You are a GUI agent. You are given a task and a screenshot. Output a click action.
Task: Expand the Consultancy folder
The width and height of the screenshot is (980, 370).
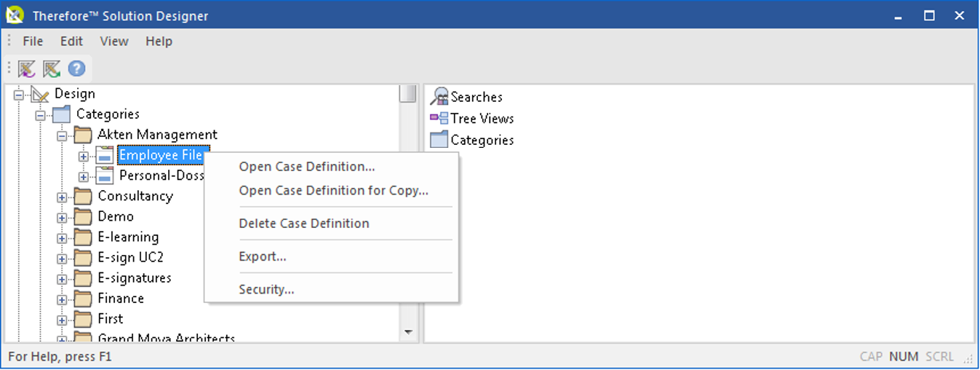[x=62, y=197]
